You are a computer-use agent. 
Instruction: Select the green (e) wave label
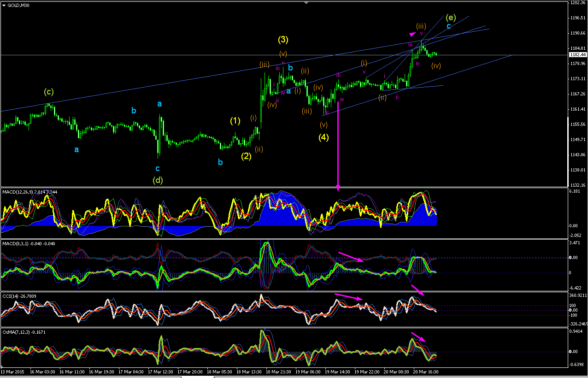[451, 18]
